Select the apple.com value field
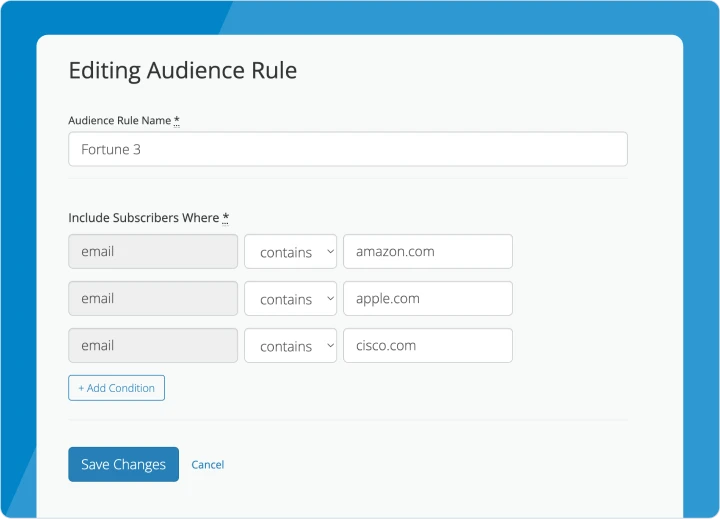720x519 pixels. point(427,299)
